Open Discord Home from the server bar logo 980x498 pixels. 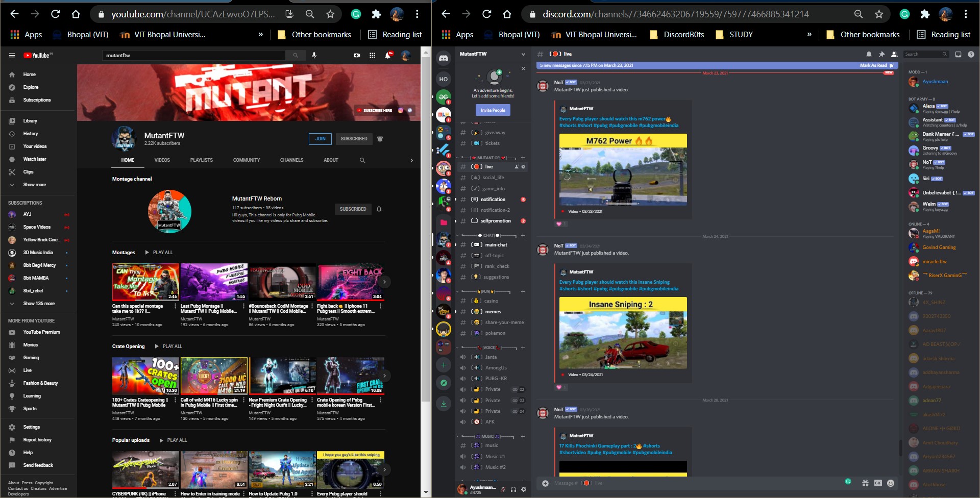(444, 58)
